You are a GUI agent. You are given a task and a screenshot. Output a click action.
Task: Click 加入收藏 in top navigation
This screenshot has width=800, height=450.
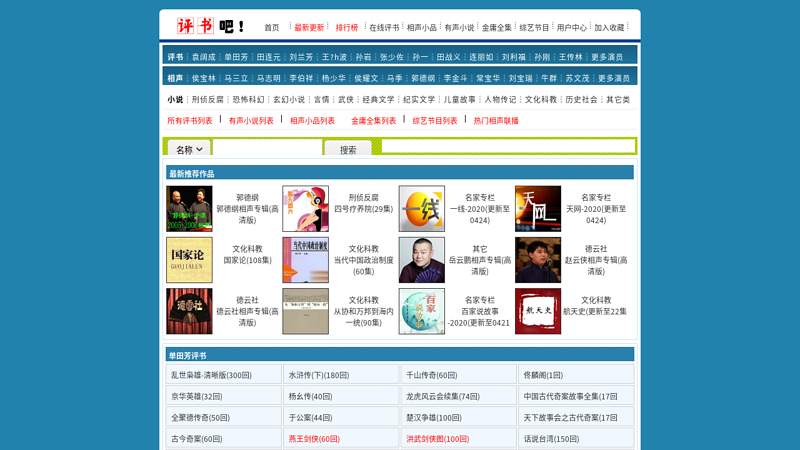click(x=609, y=28)
